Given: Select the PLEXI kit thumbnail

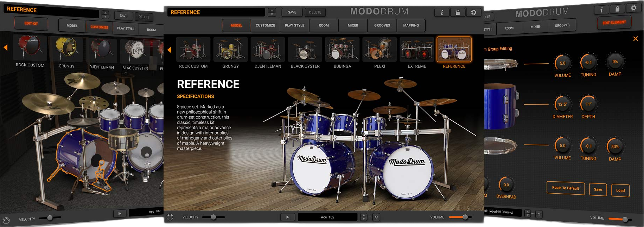Looking at the screenshot, I should pos(380,50).
